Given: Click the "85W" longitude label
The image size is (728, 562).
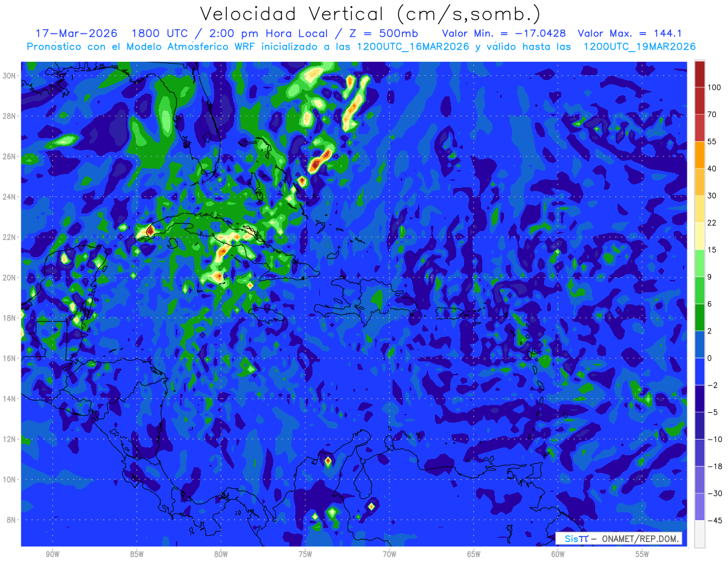Looking at the screenshot, I should pos(136,554).
